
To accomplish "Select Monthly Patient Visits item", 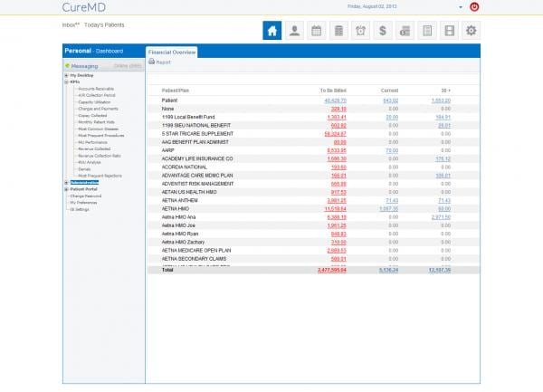I will click(96, 122).
